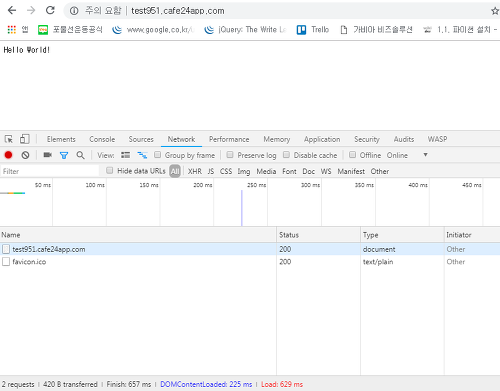Click the site info circle icon
The height and width of the screenshot is (391, 500).
pos(74,11)
